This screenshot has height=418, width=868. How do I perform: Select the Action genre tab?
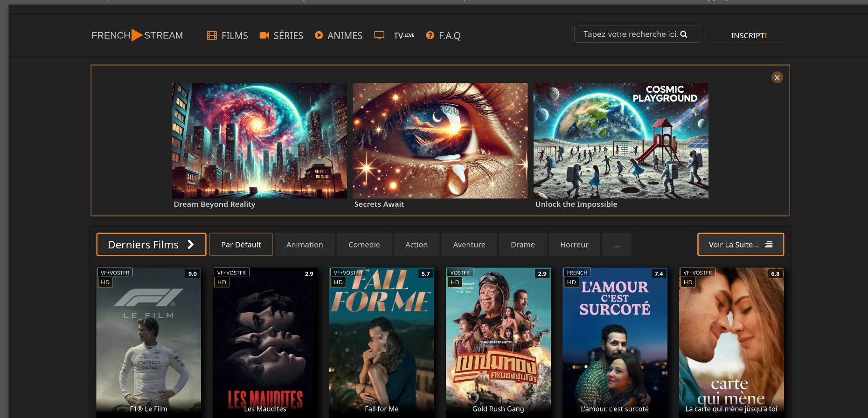417,245
